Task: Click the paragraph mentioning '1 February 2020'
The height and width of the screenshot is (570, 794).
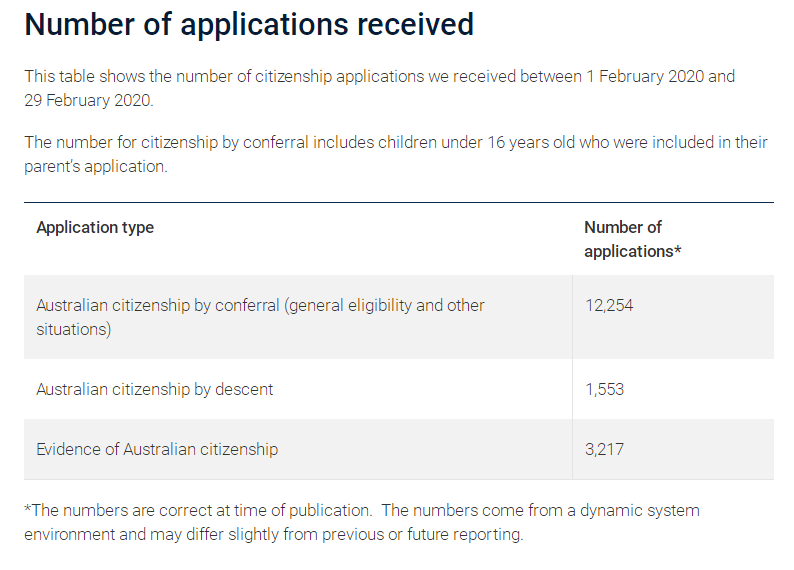Action: (x=379, y=88)
